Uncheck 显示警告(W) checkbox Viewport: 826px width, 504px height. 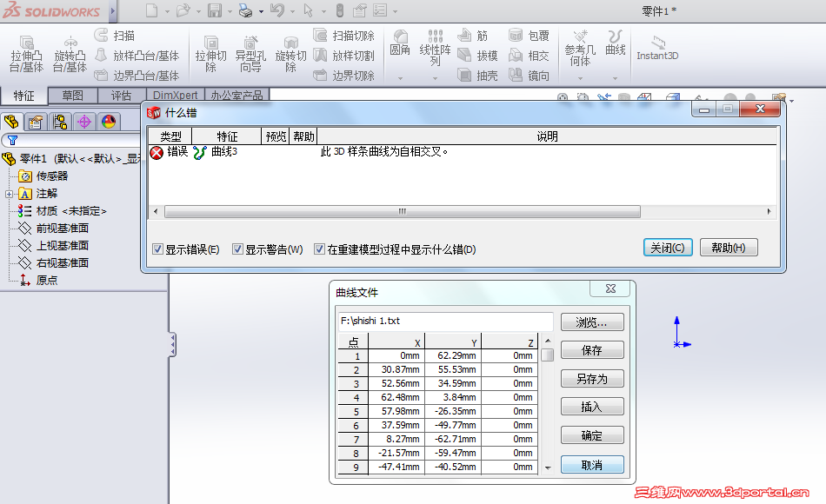coord(237,249)
